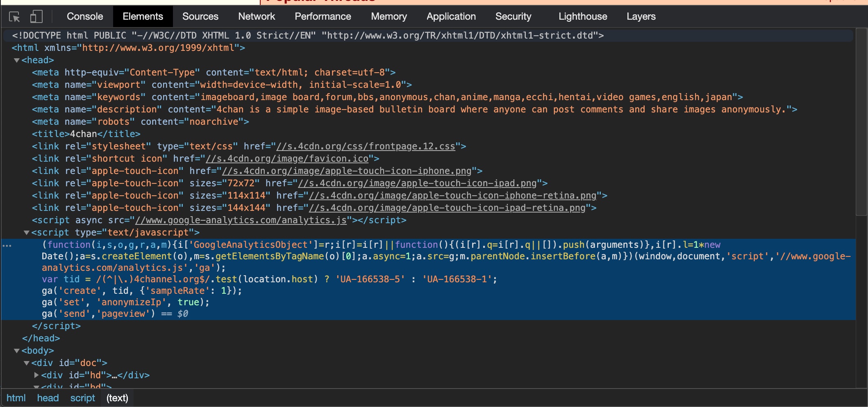Select the DOCTYPE declaration line
This screenshot has height=407, width=868.
[428, 35]
